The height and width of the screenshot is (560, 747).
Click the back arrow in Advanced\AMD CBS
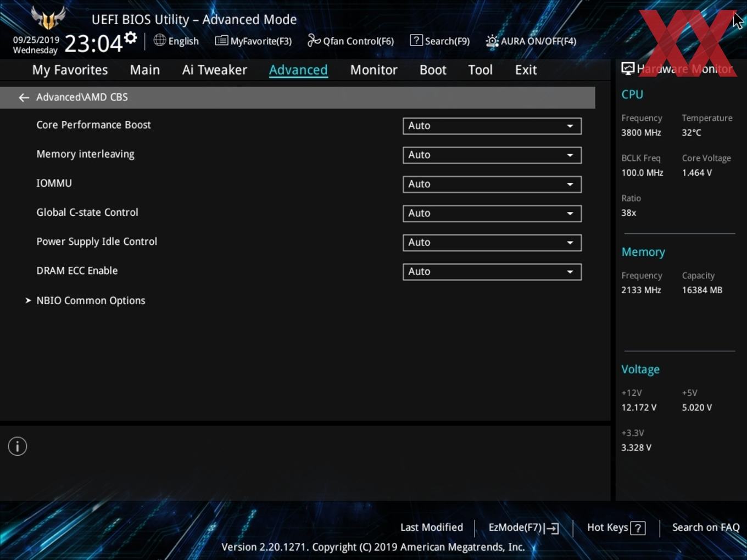click(x=24, y=97)
